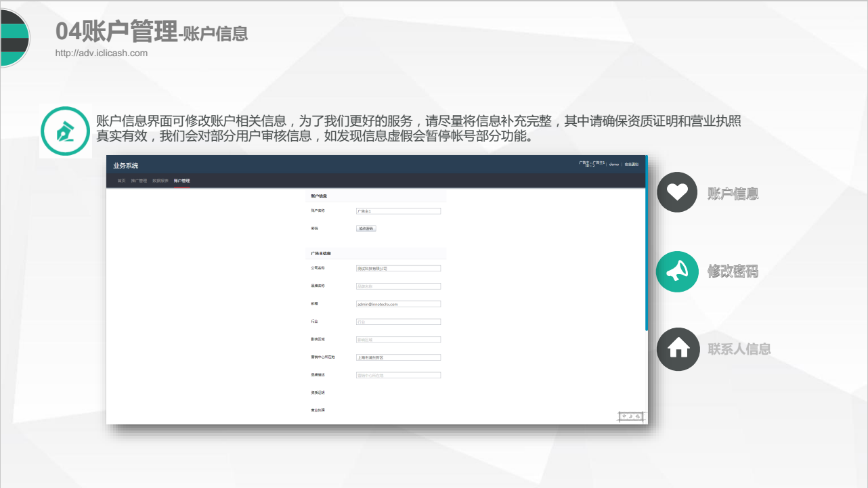
Task: Click 安全退出 to log out
Action: coord(632,163)
